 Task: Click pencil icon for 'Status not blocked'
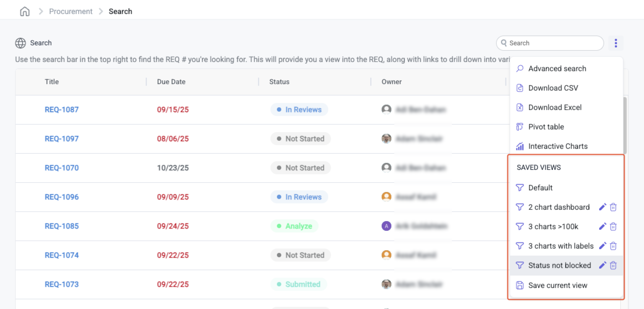(602, 265)
